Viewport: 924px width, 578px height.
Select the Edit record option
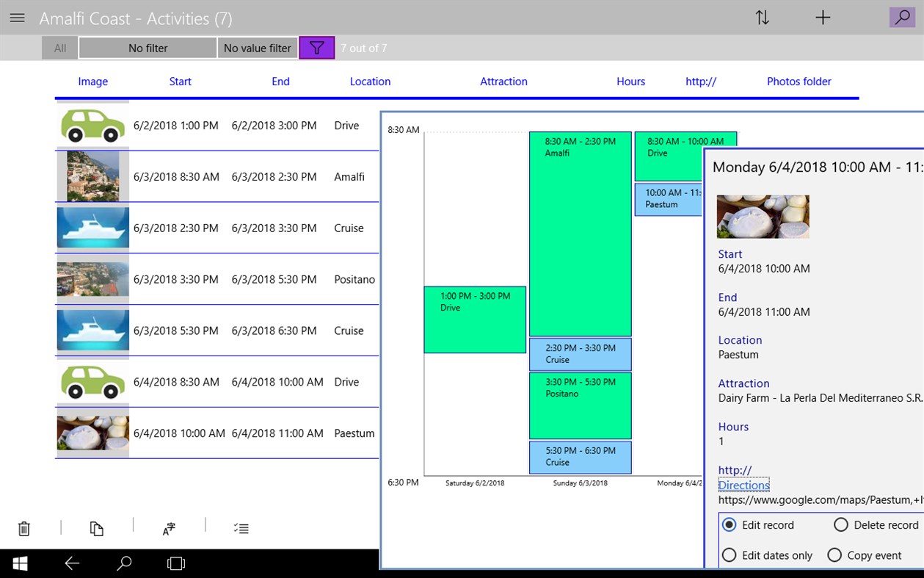(729, 524)
